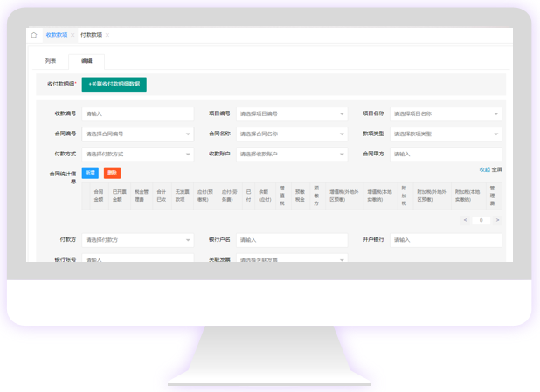Close the 付款款项 tab
This screenshot has height=392, width=540.
(x=107, y=36)
